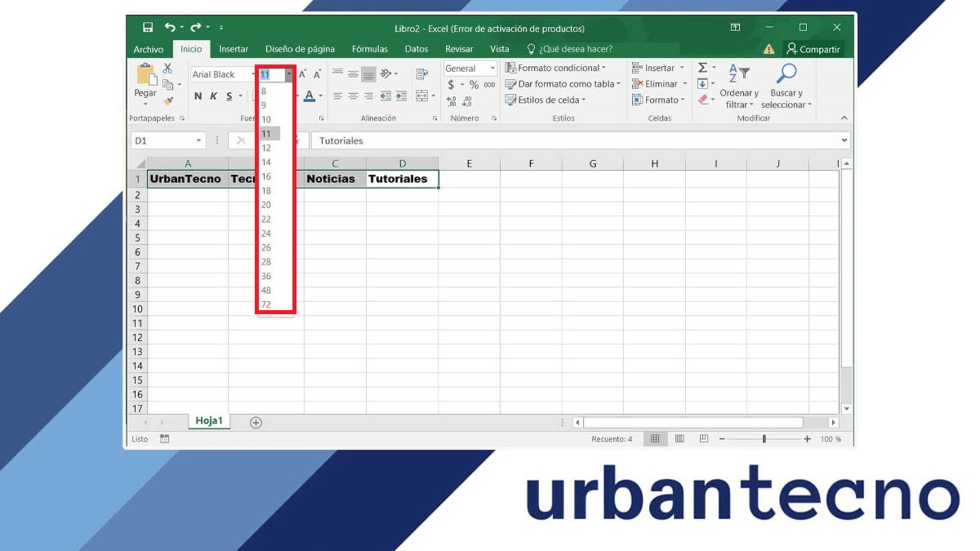Open the font color dropdown arrow
Screen dimensions: 980x551
321,96
